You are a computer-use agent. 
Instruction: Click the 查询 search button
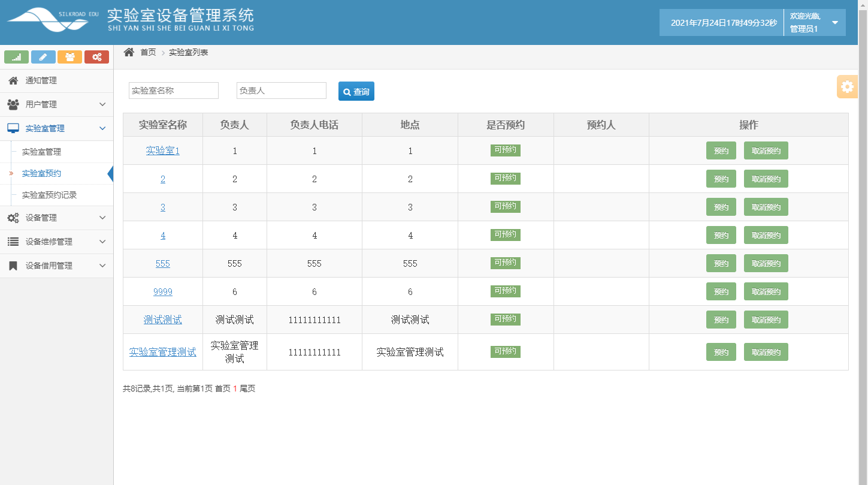click(x=356, y=91)
